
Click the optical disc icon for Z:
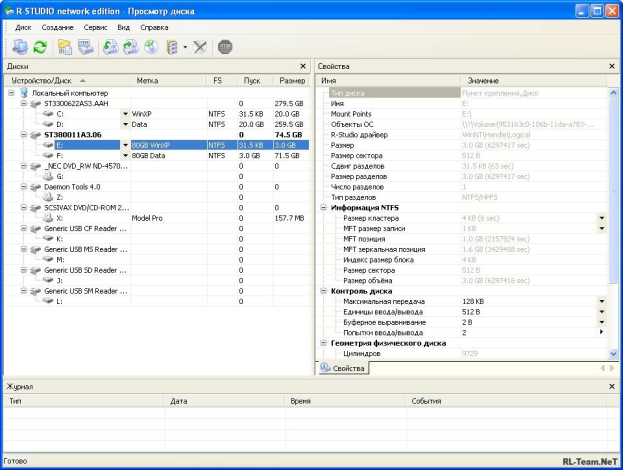click(x=48, y=197)
